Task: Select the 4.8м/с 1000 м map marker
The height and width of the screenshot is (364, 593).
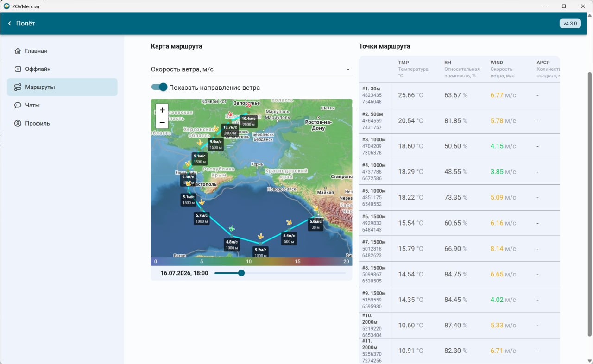Action: click(x=232, y=245)
